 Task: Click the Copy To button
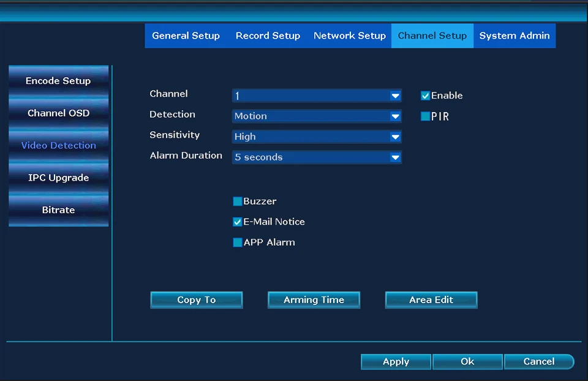point(197,300)
